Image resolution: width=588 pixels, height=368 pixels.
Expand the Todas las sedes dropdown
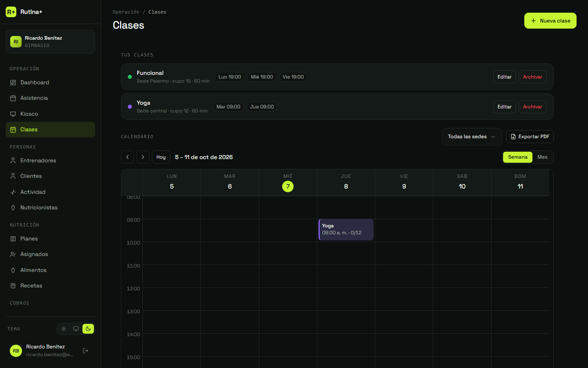(x=472, y=137)
